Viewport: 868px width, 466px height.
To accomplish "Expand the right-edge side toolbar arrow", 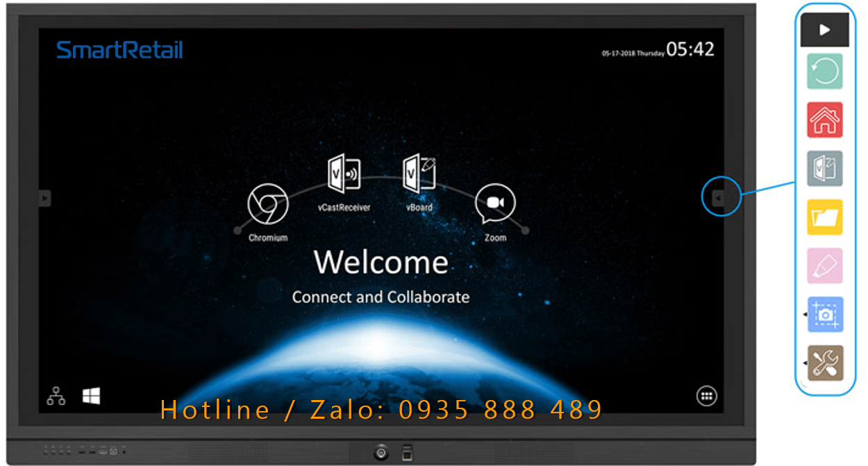I will [719, 198].
